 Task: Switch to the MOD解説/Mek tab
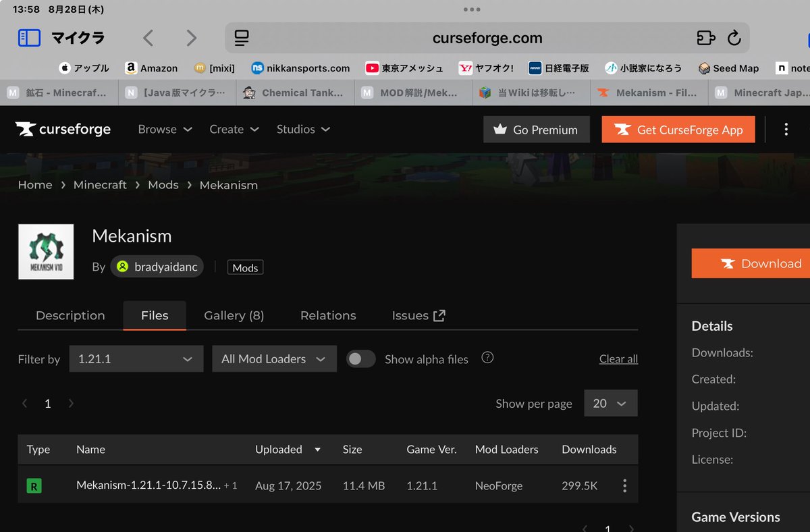(413, 92)
